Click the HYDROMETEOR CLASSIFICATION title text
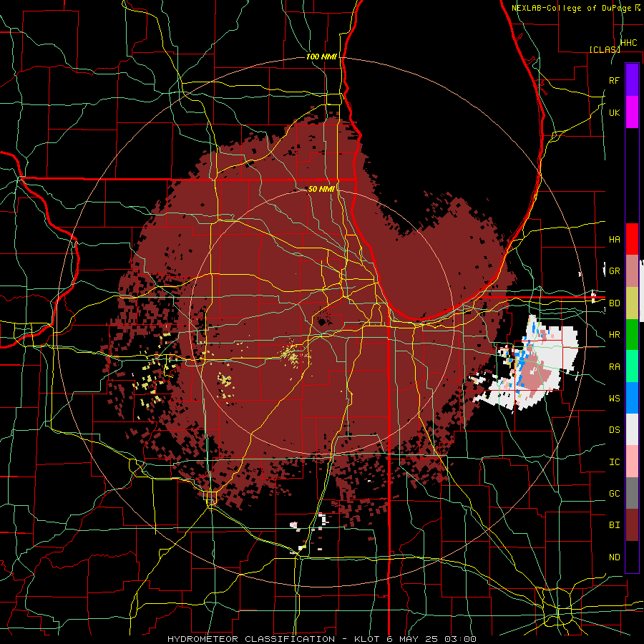Image resolution: width=644 pixels, height=644 pixels. [x=251, y=639]
